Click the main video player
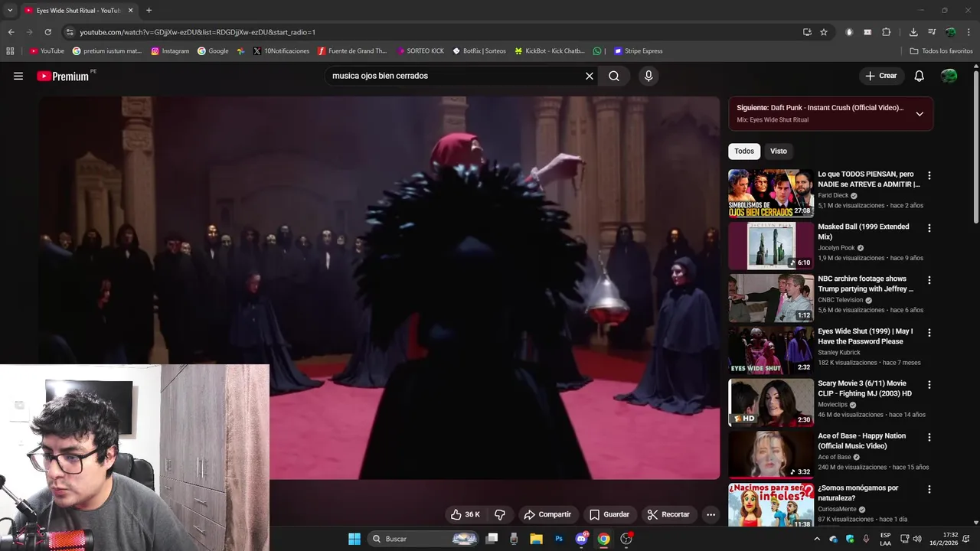Screen dimensions: 980x551 coord(380,288)
